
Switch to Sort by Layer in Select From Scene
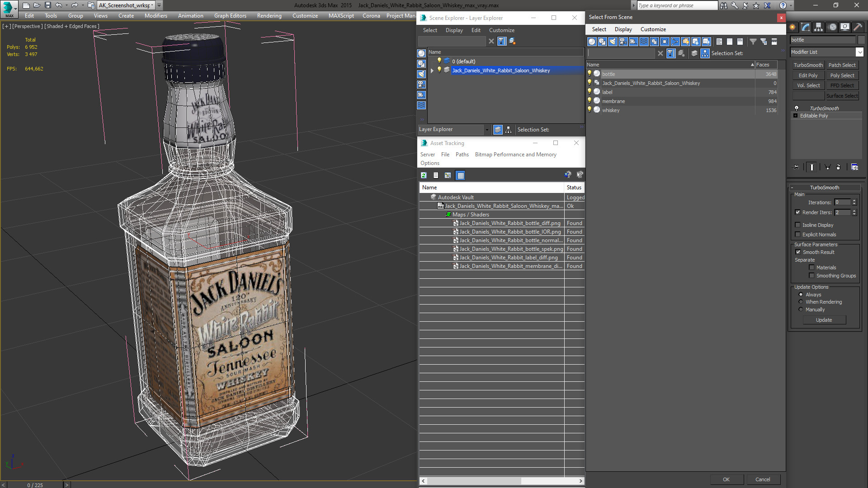(x=694, y=53)
